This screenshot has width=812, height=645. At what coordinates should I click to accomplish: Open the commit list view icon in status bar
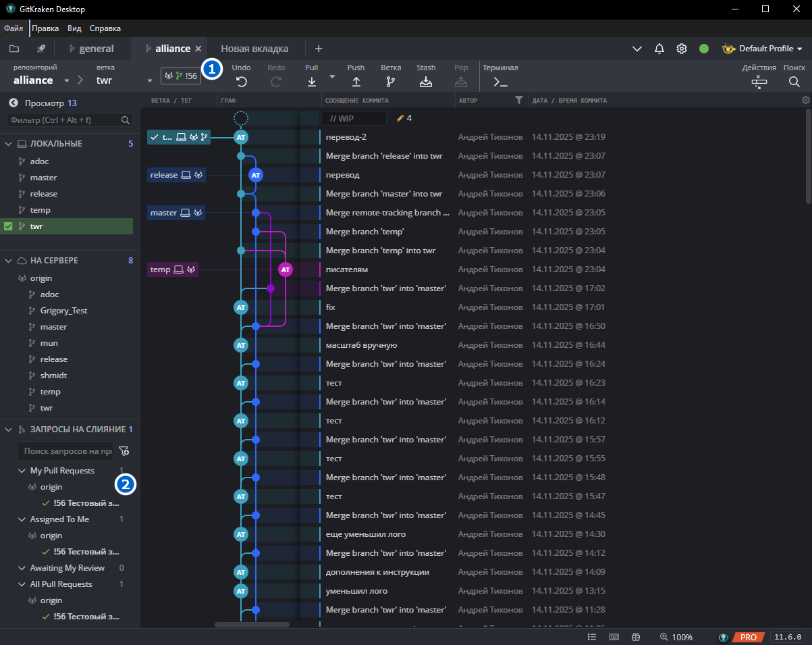(591, 636)
